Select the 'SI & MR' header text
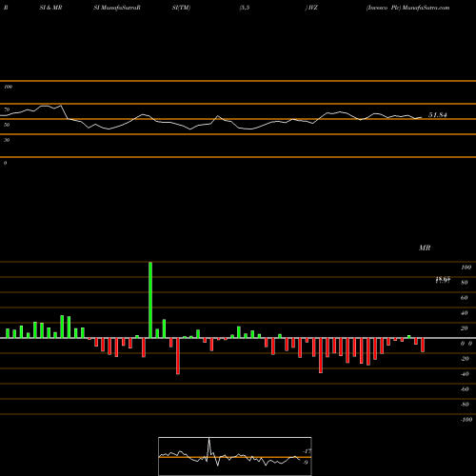The height and width of the screenshot is (476, 476). tap(50, 8)
